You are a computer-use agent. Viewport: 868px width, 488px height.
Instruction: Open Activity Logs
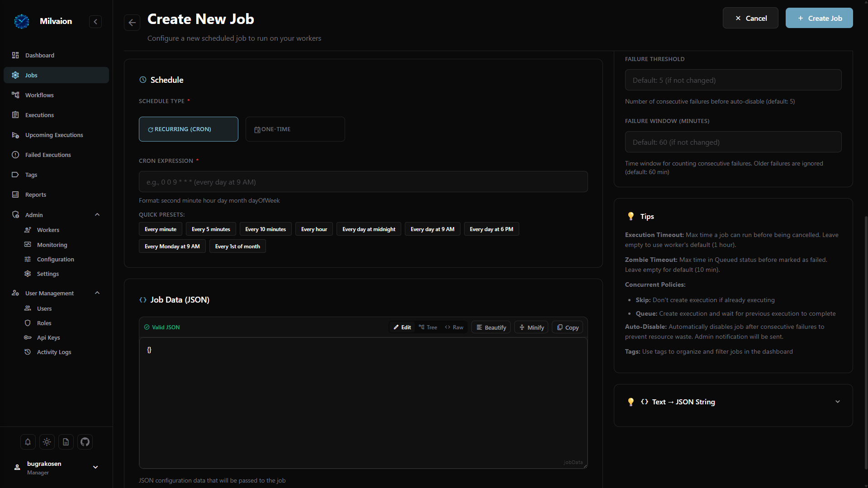(x=54, y=352)
